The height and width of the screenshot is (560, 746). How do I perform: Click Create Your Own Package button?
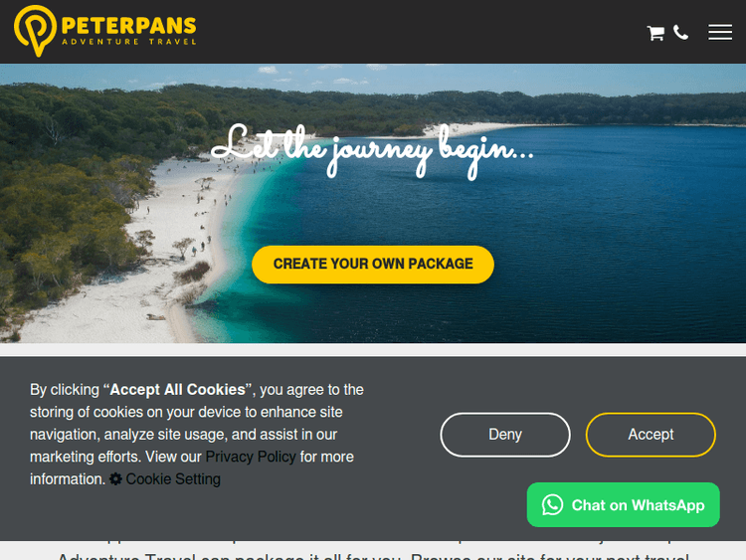click(x=373, y=265)
